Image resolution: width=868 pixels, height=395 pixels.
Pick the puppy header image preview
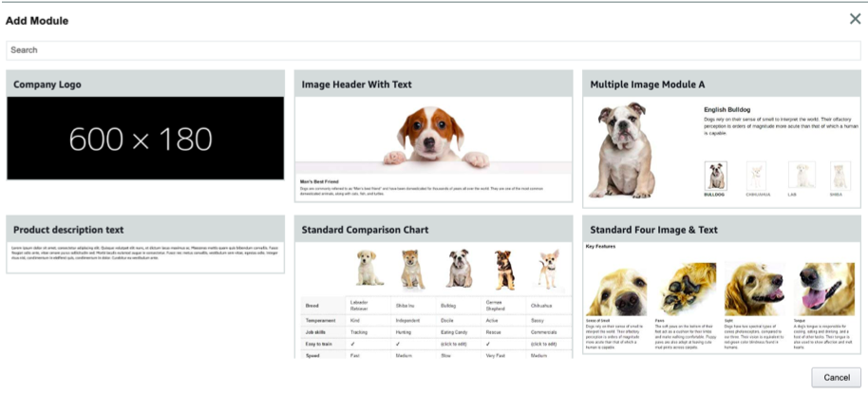click(433, 137)
